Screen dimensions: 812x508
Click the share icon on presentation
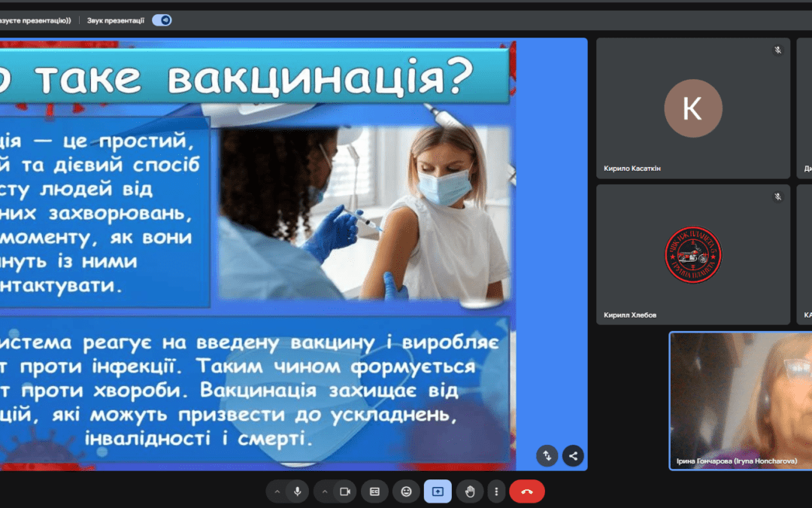[x=573, y=456]
